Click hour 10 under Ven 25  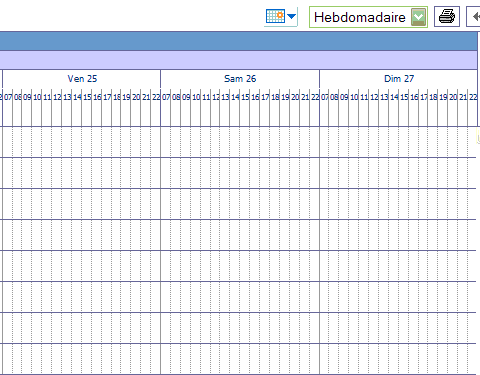(x=37, y=97)
